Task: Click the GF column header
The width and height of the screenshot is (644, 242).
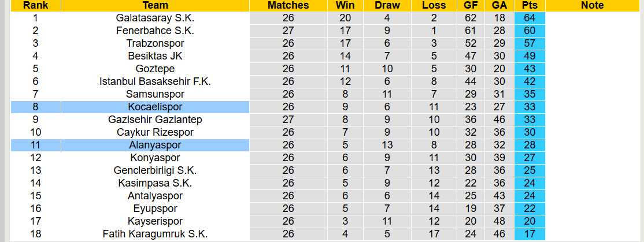Action: pos(471,5)
